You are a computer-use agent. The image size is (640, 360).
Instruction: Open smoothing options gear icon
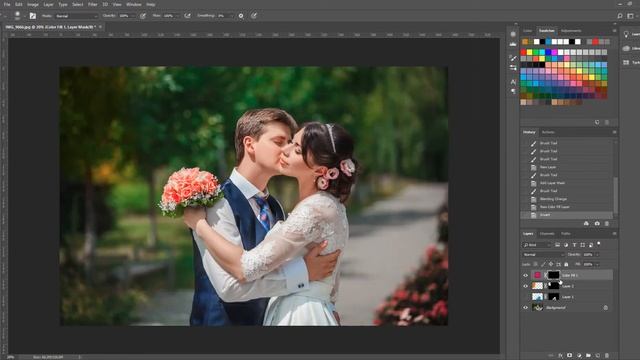(x=241, y=16)
